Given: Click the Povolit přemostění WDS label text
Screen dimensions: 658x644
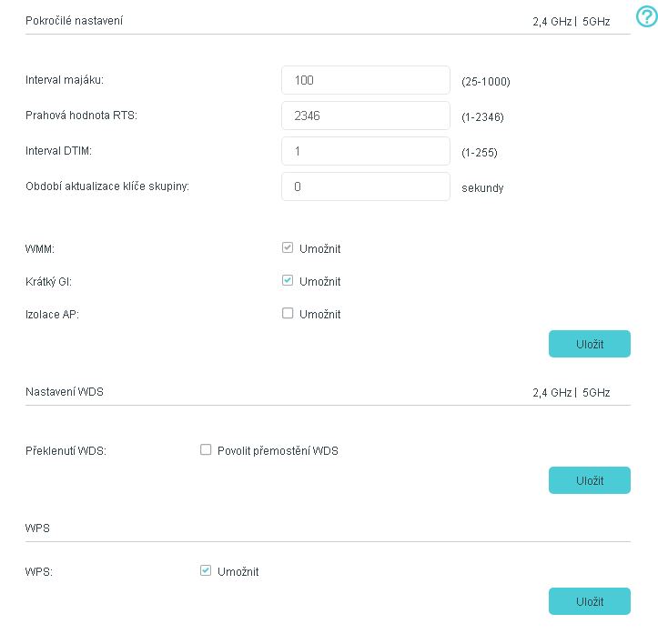Looking at the screenshot, I should tap(278, 451).
